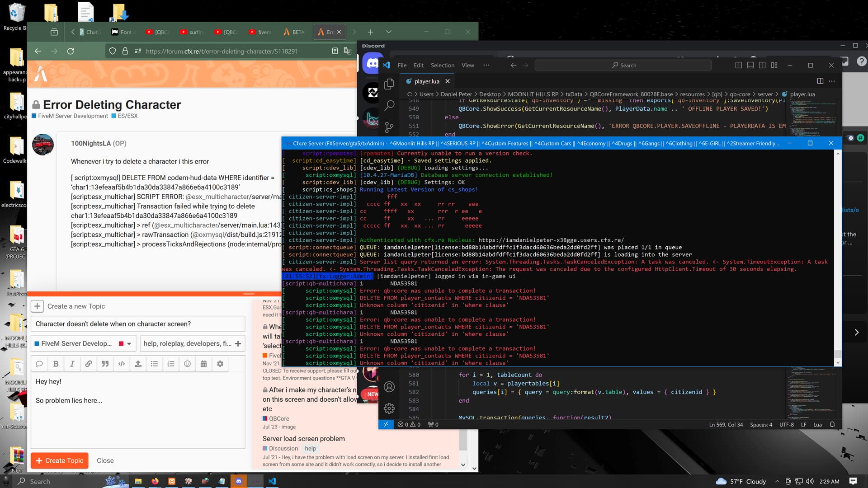Screen dimensions: 868x488
Task: Click the upload icon in the composer toolbar
Action: [138, 364]
